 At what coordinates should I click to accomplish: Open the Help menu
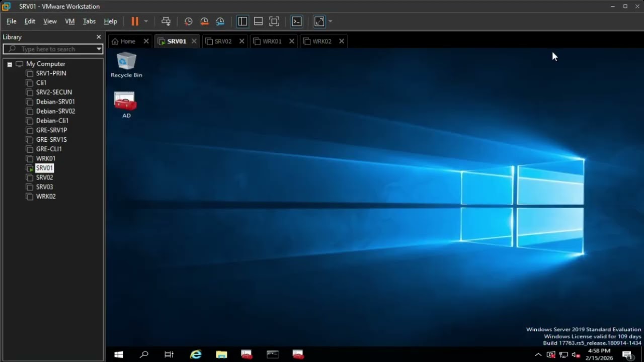click(x=111, y=22)
